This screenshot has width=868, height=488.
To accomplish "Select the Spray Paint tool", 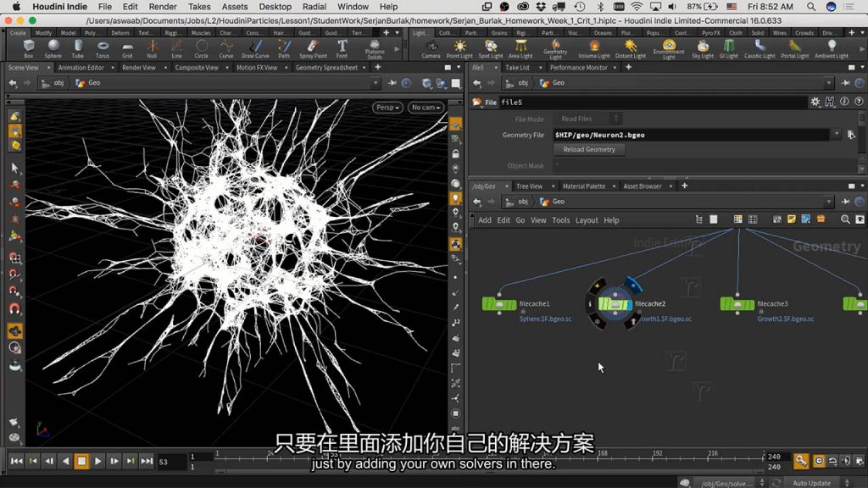I will [314, 48].
